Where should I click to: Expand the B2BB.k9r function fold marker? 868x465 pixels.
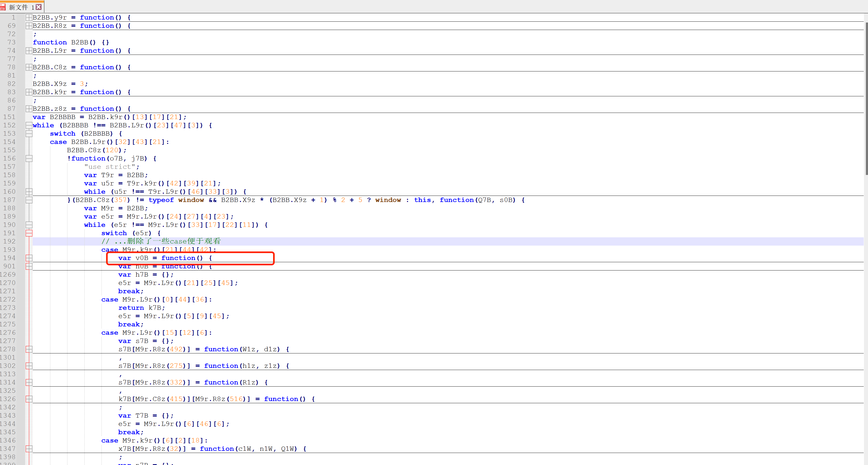click(x=29, y=92)
